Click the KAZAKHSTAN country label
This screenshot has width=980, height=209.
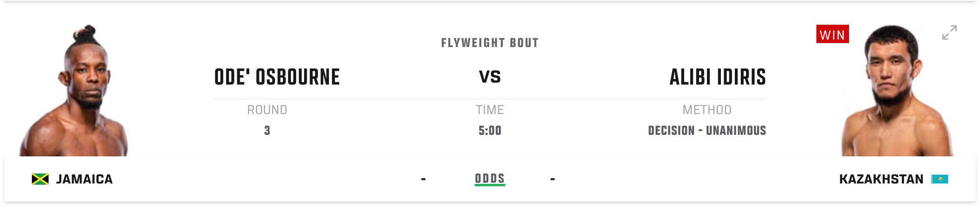(881, 179)
